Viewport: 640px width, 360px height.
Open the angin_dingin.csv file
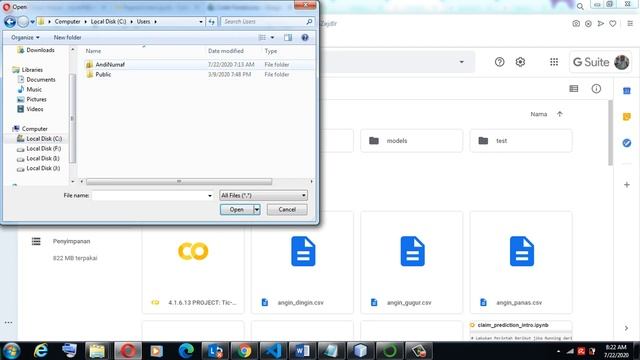point(302,262)
